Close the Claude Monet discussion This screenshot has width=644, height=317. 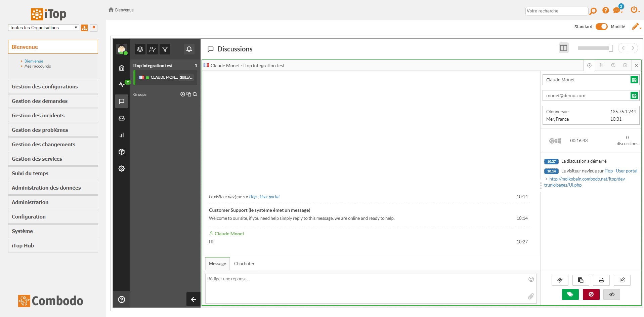pos(636,65)
